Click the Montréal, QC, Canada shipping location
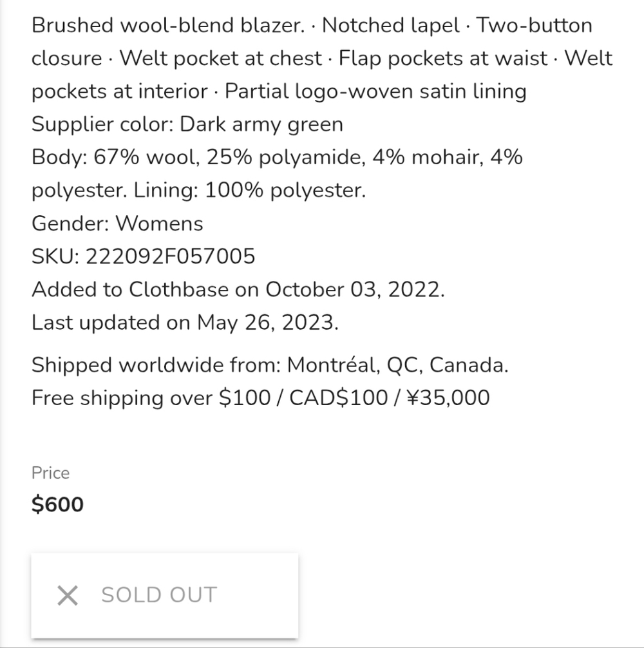 [399, 365]
